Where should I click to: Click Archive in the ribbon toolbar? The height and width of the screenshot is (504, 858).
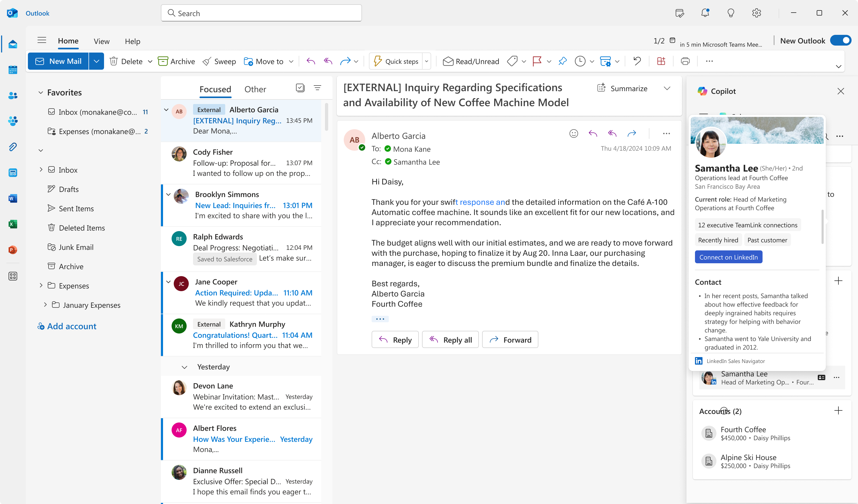tap(176, 61)
